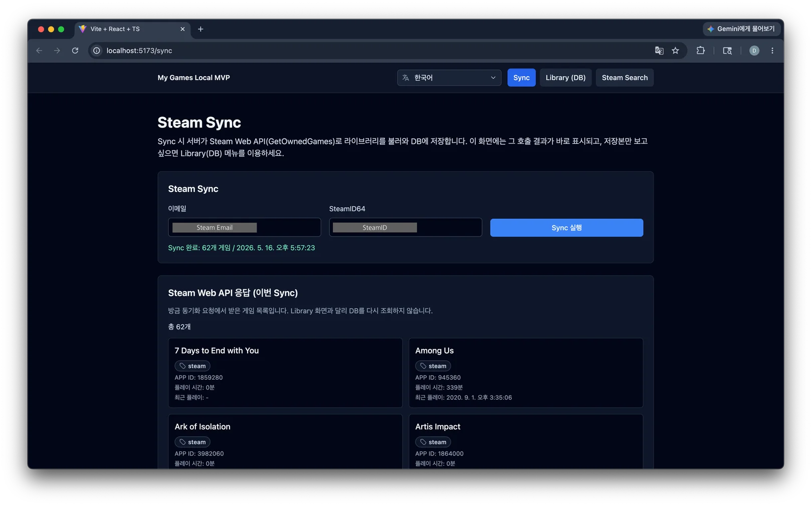Screen dimensions: 812x506
Task: Go back using the browser back arrow
Action: (39, 51)
